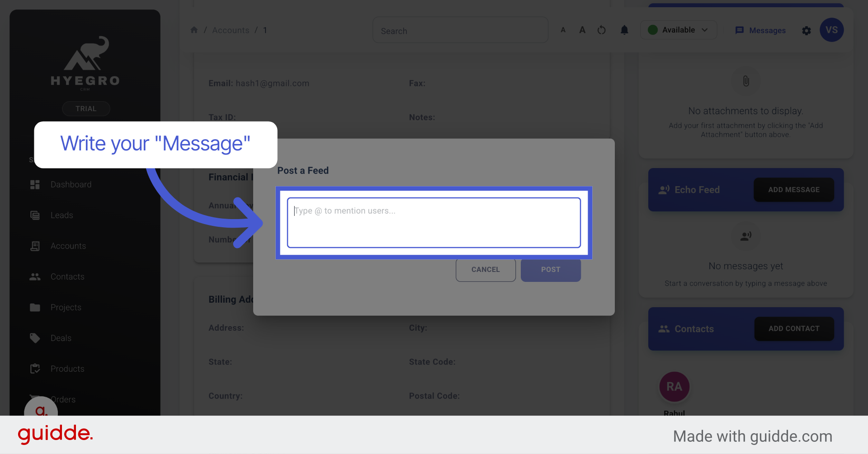Click the notification bell icon
The width and height of the screenshot is (868, 454).
pos(624,30)
